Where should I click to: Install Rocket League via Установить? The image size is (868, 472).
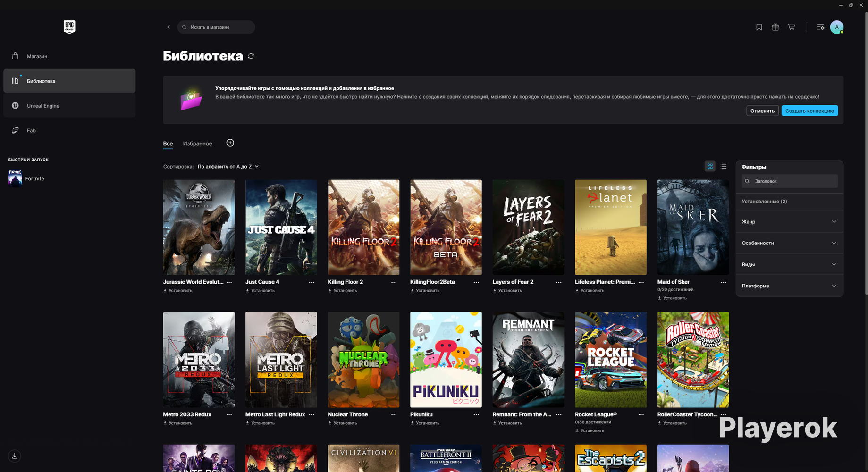[590, 431]
